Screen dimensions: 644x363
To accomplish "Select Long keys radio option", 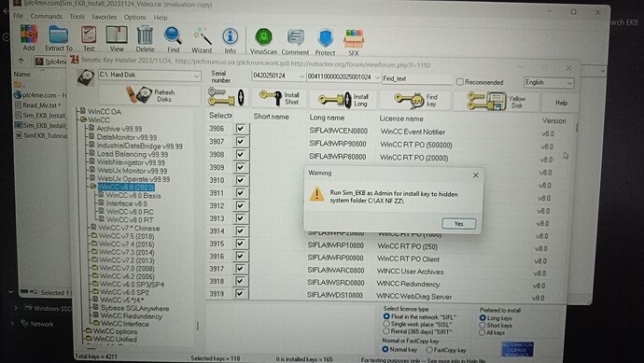I will [483, 318].
